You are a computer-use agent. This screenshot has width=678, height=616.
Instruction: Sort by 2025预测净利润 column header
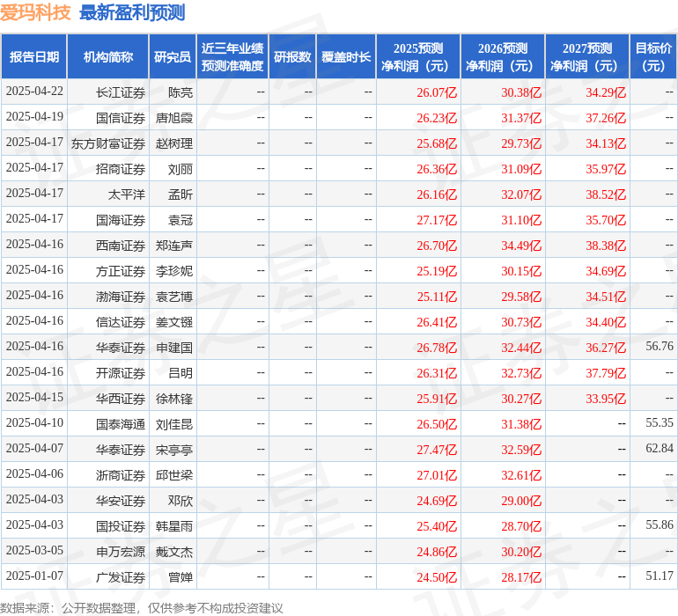click(418, 56)
